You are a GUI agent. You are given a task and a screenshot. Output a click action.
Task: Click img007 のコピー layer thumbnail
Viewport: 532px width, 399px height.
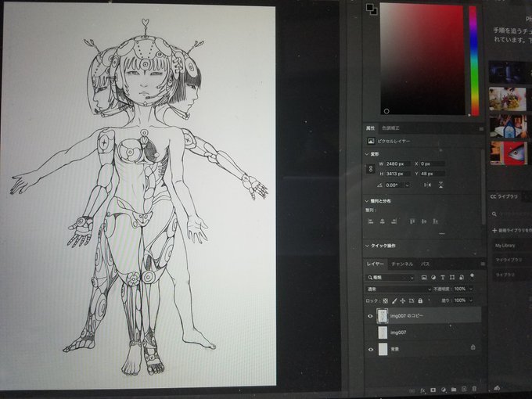pyautogui.click(x=383, y=315)
